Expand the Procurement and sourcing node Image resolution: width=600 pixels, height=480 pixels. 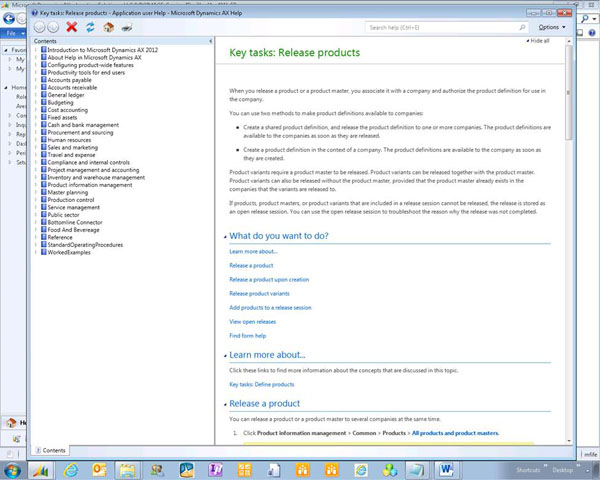pyautogui.click(x=36, y=132)
